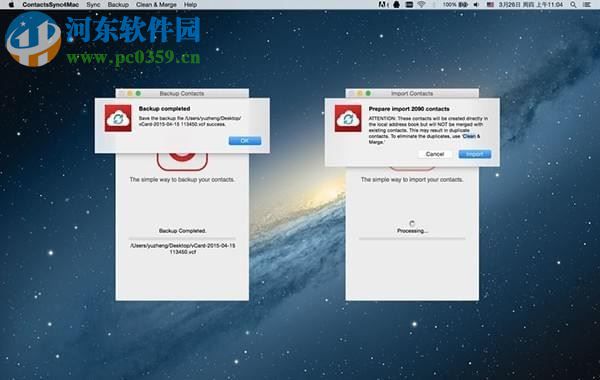The width and height of the screenshot is (600, 380).
Task: Click the 'Backup completed' dialog heading
Action: coord(165,109)
